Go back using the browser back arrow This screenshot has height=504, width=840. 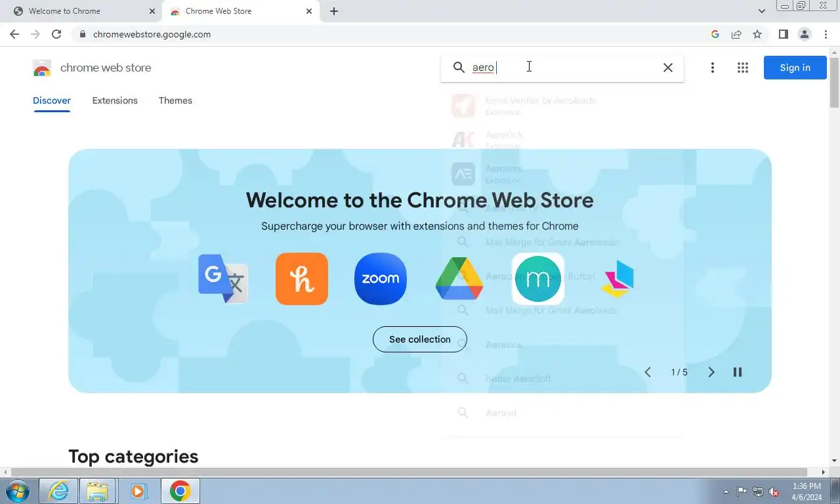14,34
